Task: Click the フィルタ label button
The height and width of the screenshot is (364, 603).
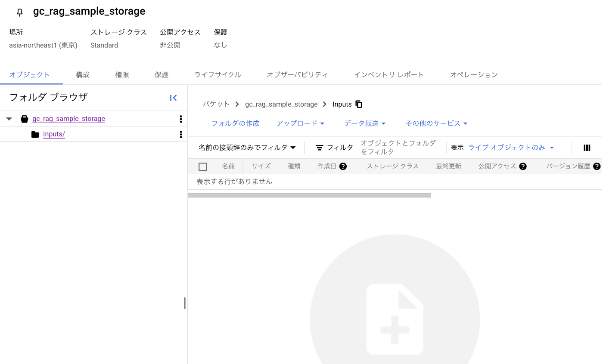Action: (x=340, y=148)
